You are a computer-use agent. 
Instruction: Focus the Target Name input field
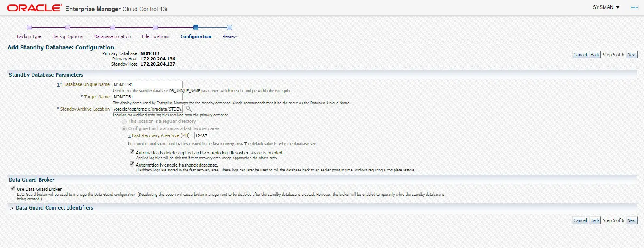point(148,97)
